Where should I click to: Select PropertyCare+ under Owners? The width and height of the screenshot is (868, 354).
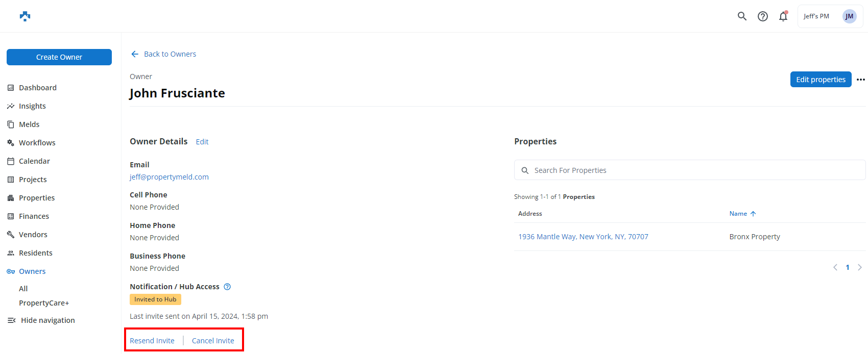[x=44, y=303]
